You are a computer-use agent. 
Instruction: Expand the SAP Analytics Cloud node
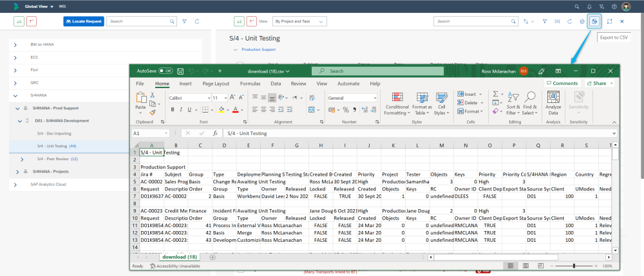coord(15,185)
